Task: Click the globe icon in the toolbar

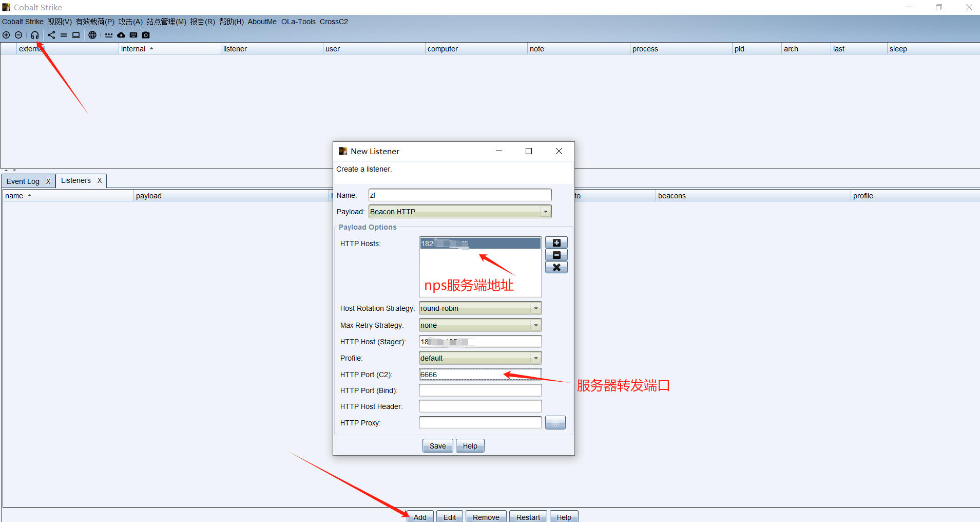Action: click(92, 35)
